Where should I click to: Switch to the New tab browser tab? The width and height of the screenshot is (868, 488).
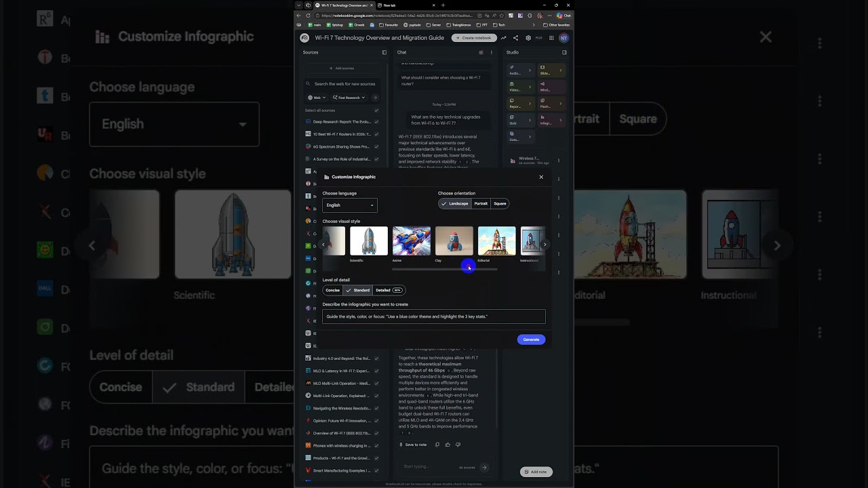[x=406, y=5]
